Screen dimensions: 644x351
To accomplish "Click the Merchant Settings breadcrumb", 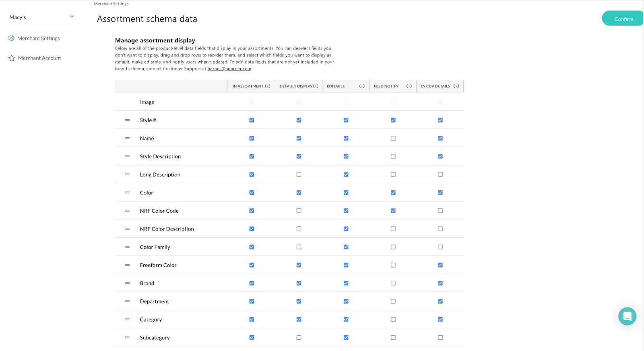I will click(x=111, y=4).
